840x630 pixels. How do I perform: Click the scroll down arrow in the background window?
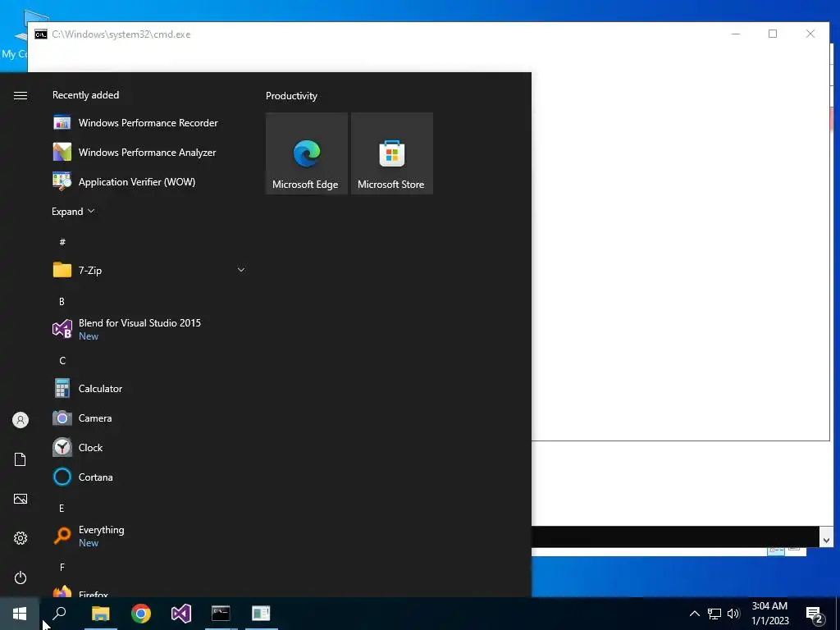(x=825, y=541)
